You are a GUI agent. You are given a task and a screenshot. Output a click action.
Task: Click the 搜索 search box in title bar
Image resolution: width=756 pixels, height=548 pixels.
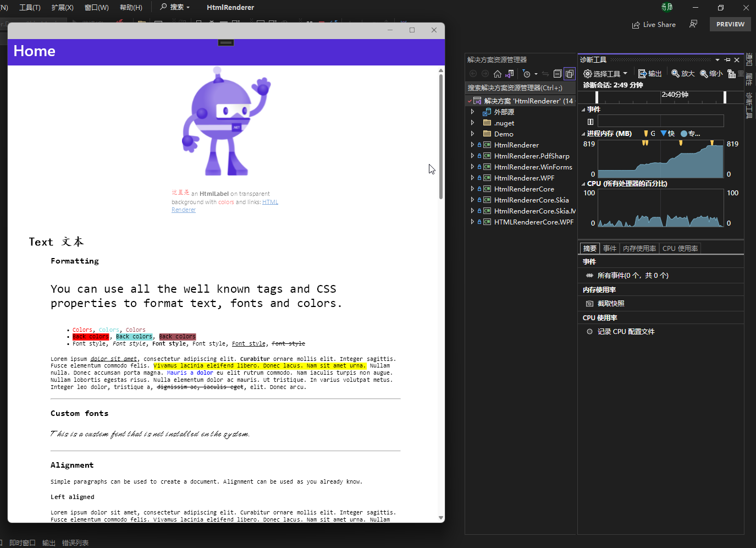click(x=175, y=7)
